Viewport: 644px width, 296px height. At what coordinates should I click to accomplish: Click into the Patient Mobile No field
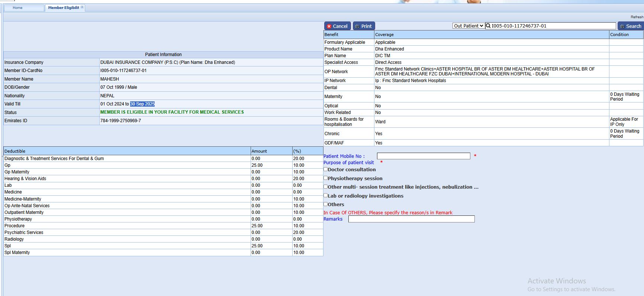coord(423,156)
